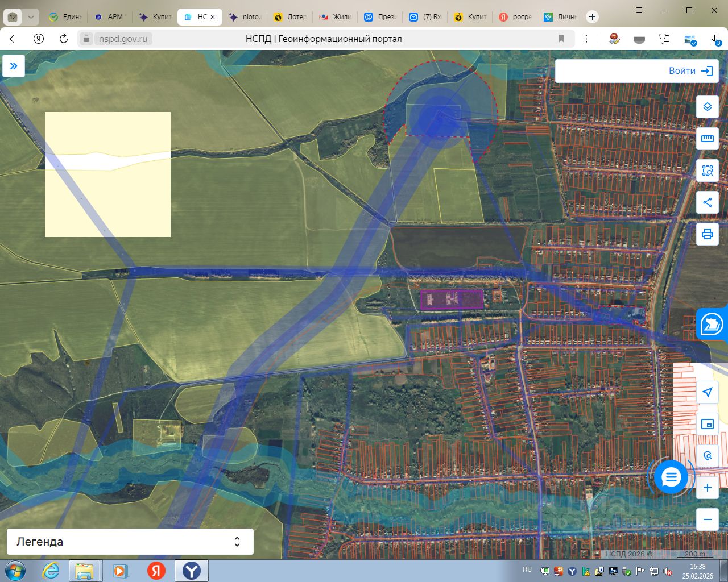Switch to the Лотер browser tab
The height and width of the screenshot is (582, 728).
pos(290,17)
